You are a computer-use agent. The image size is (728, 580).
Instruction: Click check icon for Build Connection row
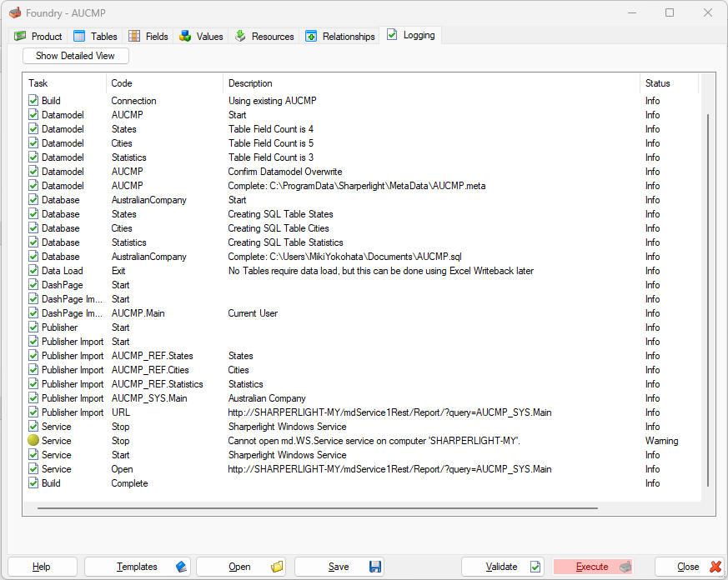(33, 100)
